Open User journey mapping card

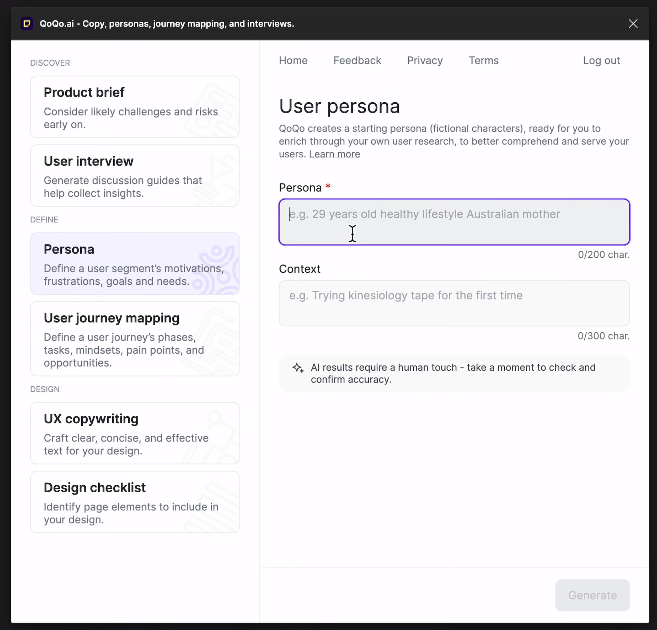click(135, 339)
